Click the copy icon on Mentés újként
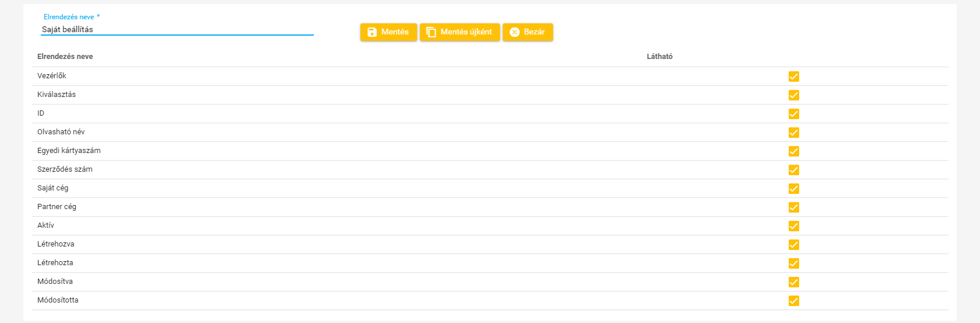Viewport: 980px width, 323px height. click(431, 32)
